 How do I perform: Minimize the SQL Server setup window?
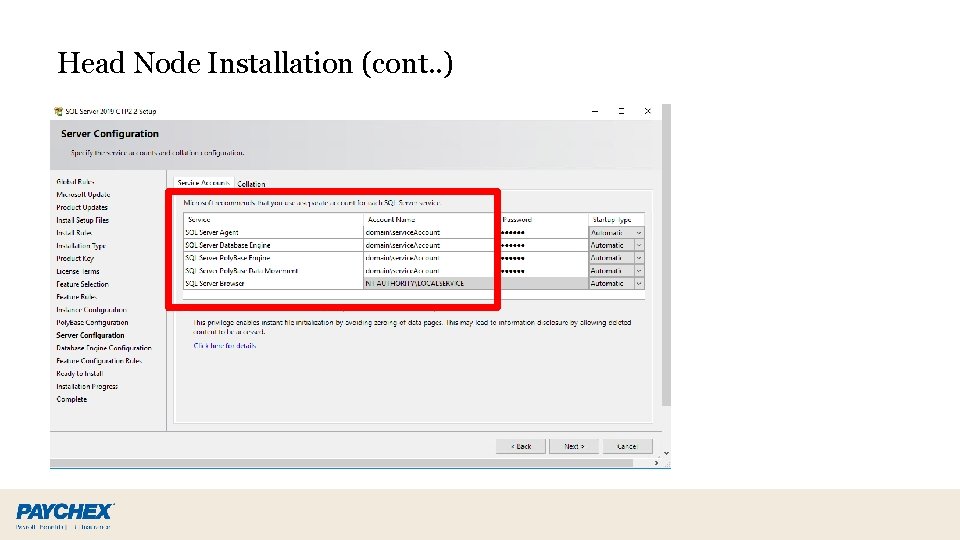pos(594,111)
